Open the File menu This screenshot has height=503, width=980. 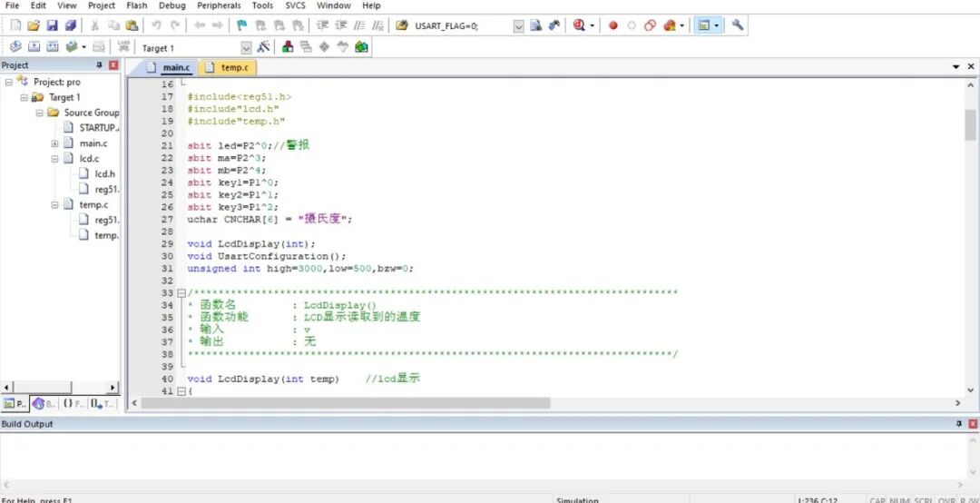point(12,5)
